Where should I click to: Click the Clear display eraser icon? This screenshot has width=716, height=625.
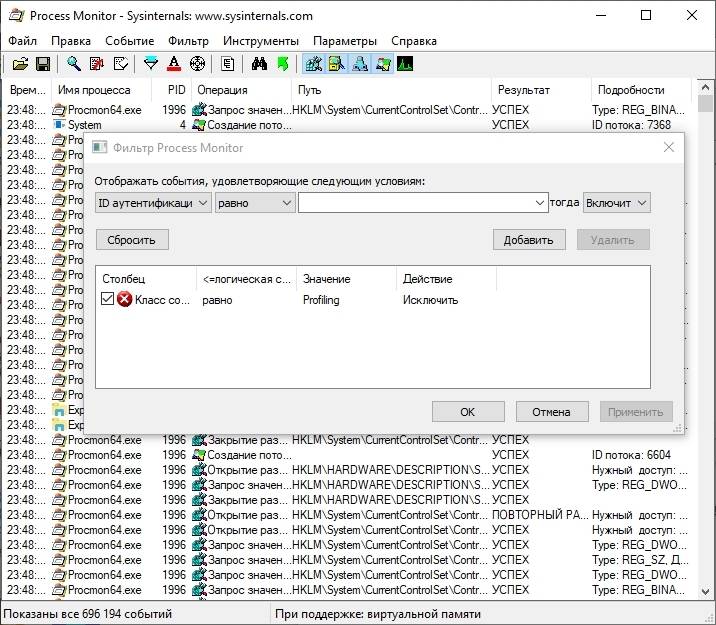tap(121, 64)
